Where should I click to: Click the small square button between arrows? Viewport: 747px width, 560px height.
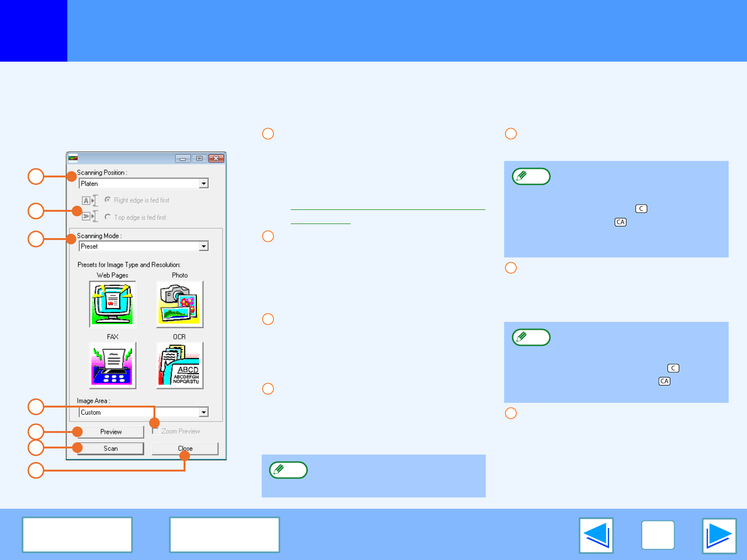(658, 535)
